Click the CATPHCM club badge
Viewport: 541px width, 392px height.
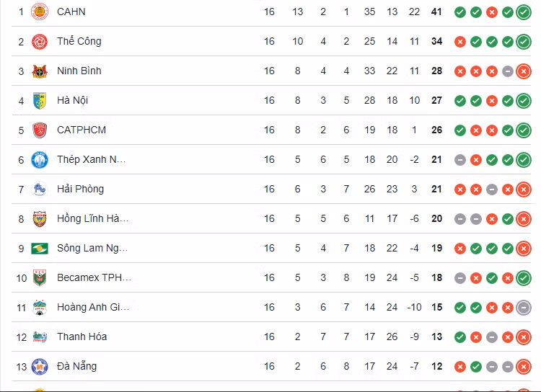point(40,130)
